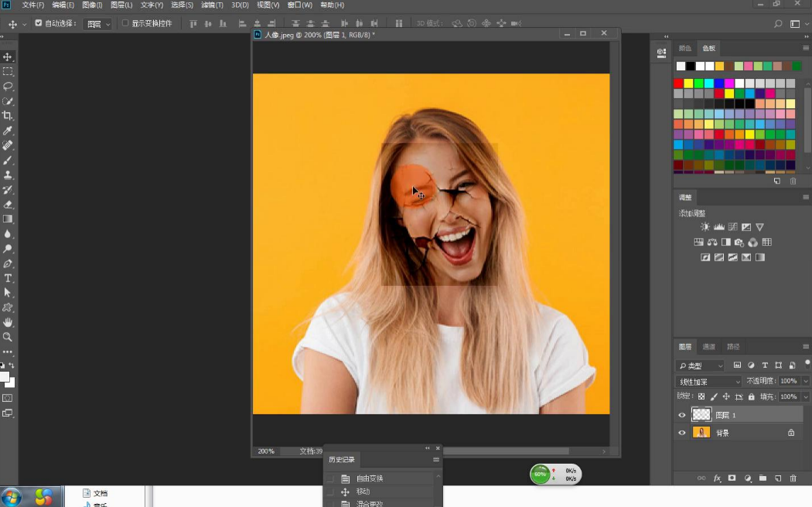Add a layer mask from the Layers panel
The image size is (812, 507).
(732, 478)
